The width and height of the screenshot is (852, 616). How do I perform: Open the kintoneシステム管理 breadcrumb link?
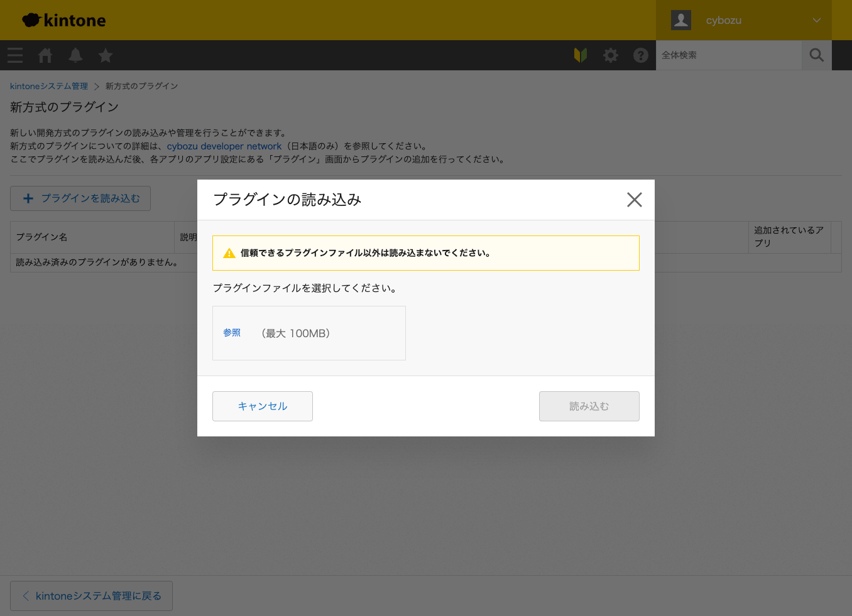(49, 86)
